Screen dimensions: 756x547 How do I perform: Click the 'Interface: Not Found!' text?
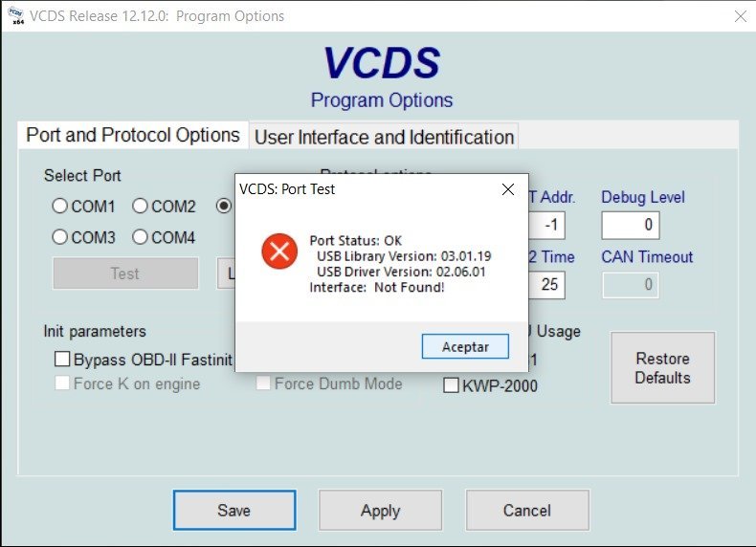click(376, 287)
